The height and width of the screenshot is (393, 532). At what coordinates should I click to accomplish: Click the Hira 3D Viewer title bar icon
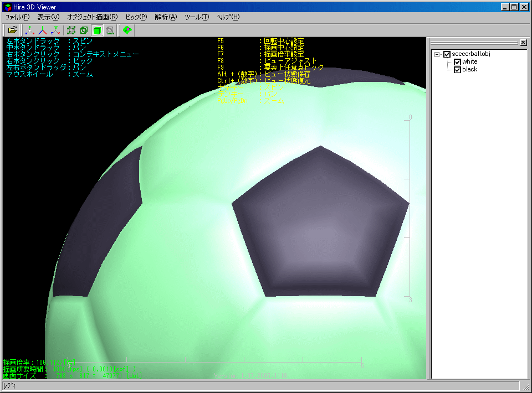8,7
